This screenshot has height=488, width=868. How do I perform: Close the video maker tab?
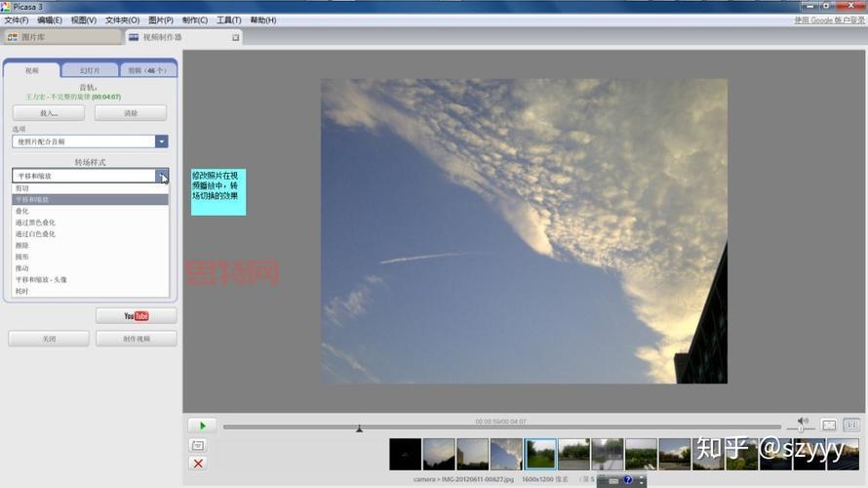[x=235, y=38]
